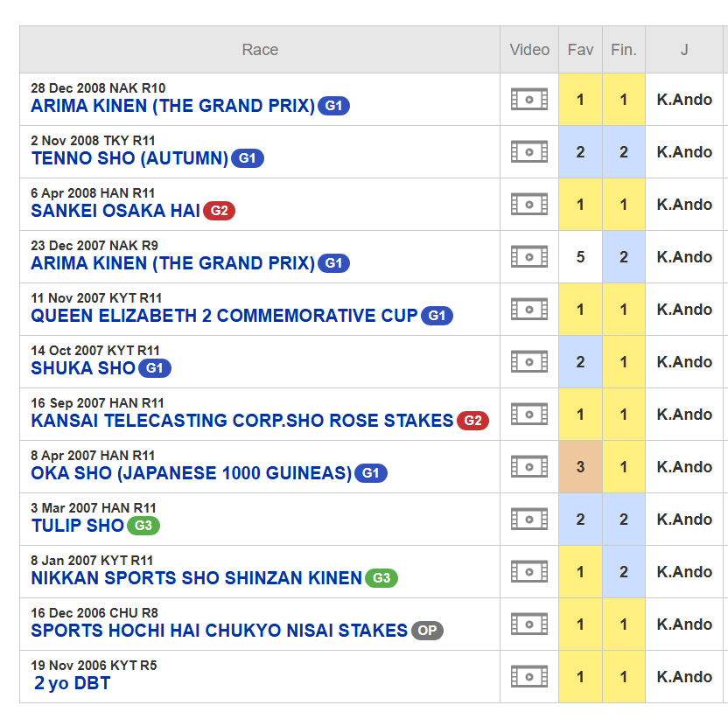Play video for Queen Elizabeth 2 Commemorative Cup
This screenshot has height=719, width=728.
[528, 309]
